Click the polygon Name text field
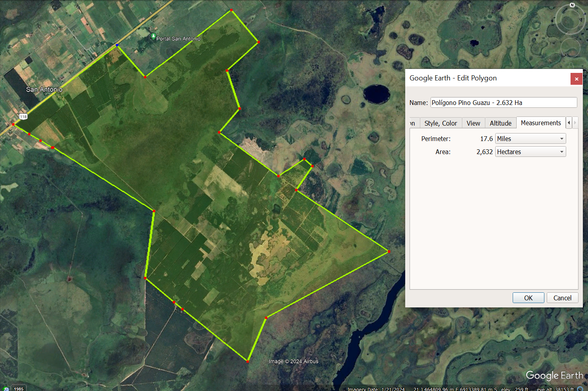588x391 pixels. pyautogui.click(x=504, y=103)
